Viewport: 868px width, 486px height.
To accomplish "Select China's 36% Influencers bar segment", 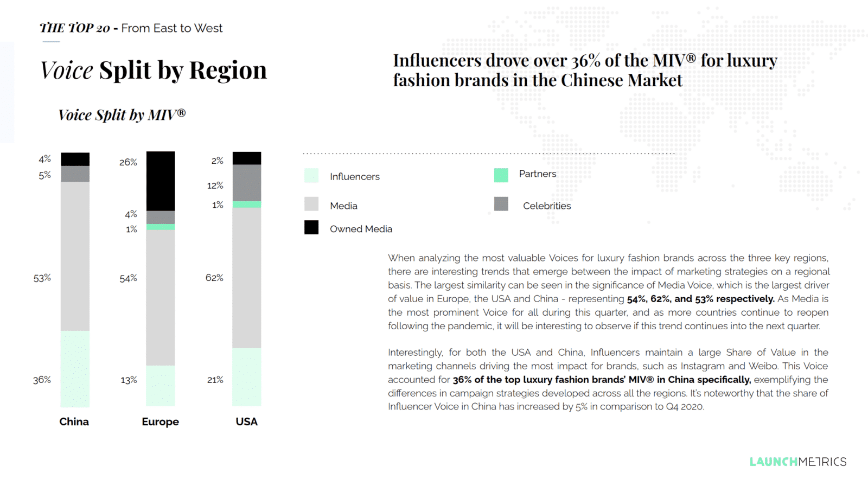I will click(75, 369).
